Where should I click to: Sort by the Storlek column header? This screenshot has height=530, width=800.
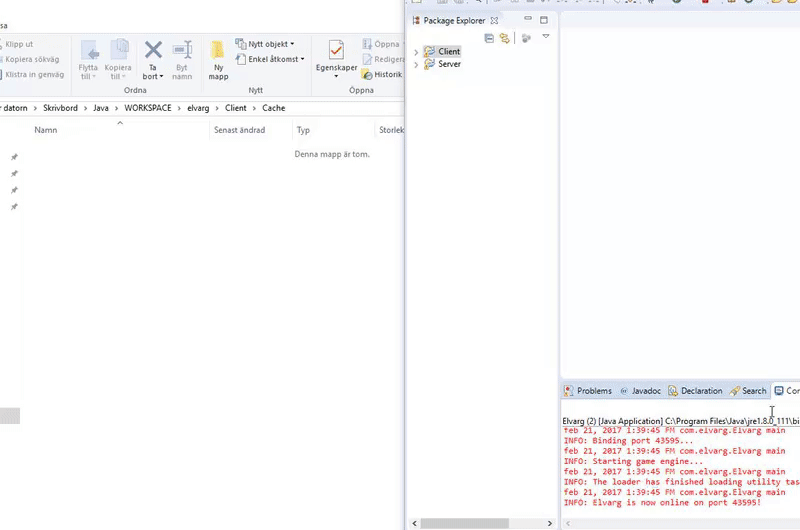pos(391,130)
